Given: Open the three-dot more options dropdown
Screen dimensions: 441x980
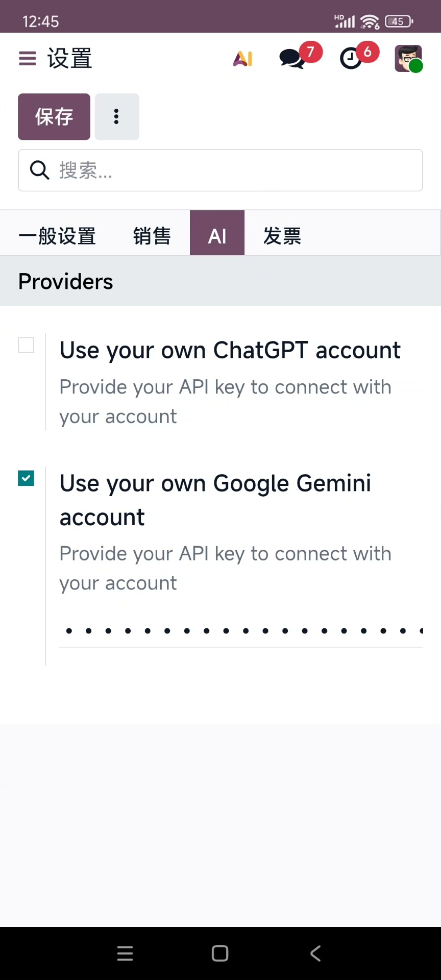Looking at the screenshot, I should coord(117,117).
